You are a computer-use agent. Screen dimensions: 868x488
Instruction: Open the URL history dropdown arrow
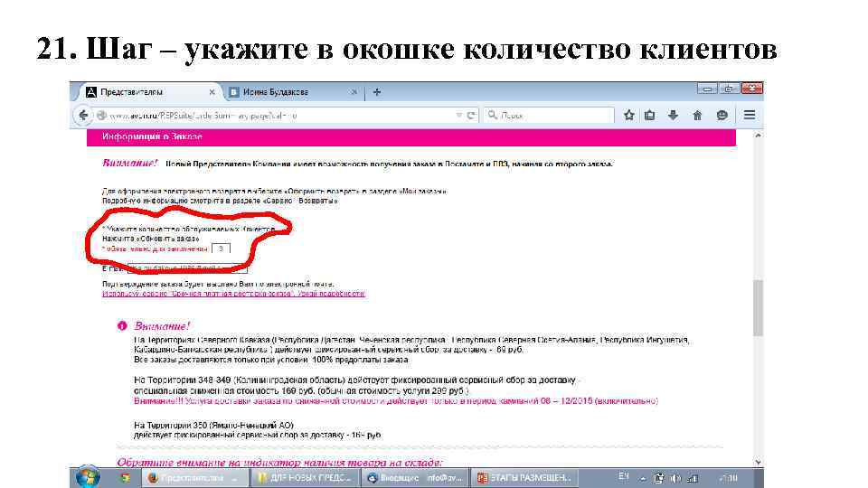(459, 115)
